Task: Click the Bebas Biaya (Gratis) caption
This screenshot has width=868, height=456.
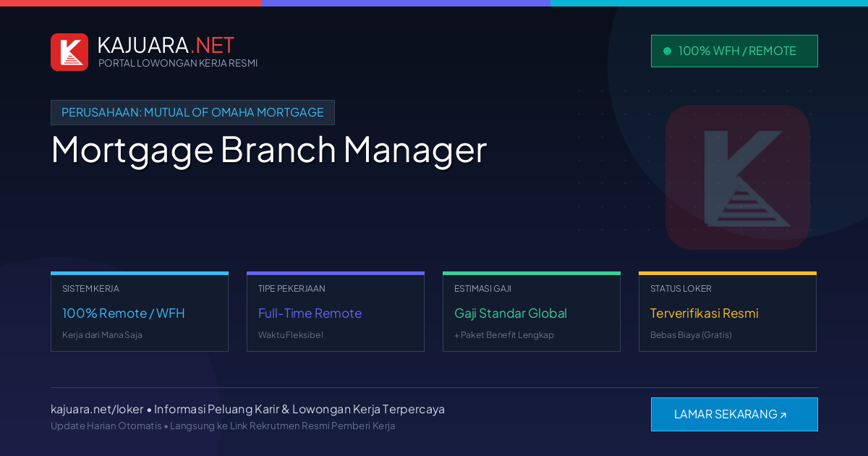Action: (x=691, y=335)
